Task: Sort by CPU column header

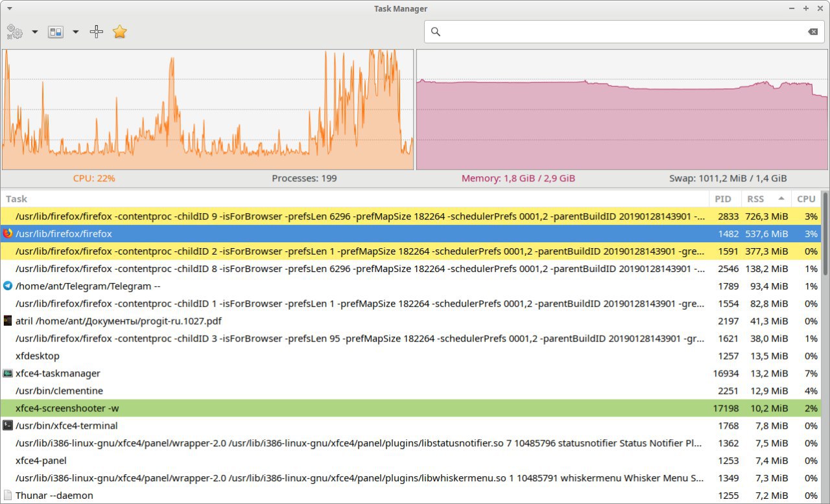Action: click(x=806, y=199)
